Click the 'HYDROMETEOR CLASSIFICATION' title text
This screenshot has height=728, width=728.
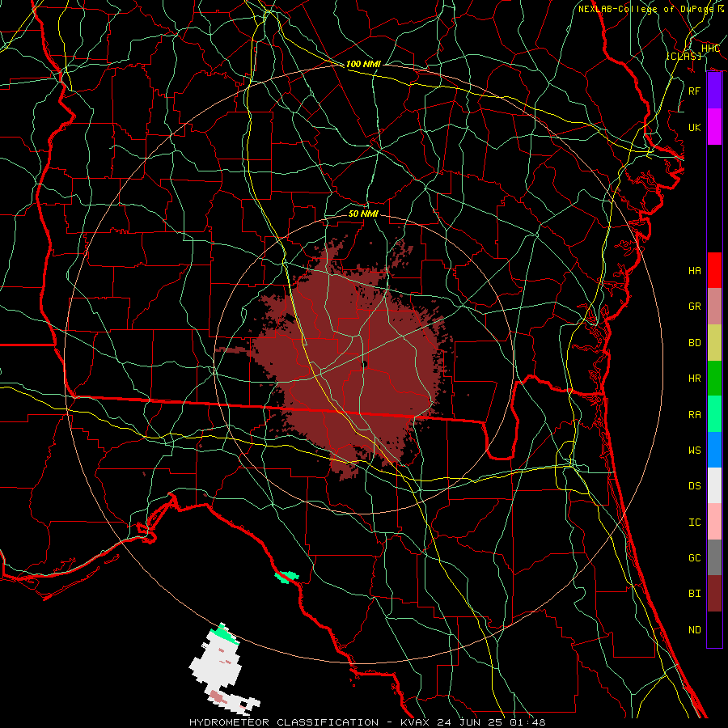[284, 722]
